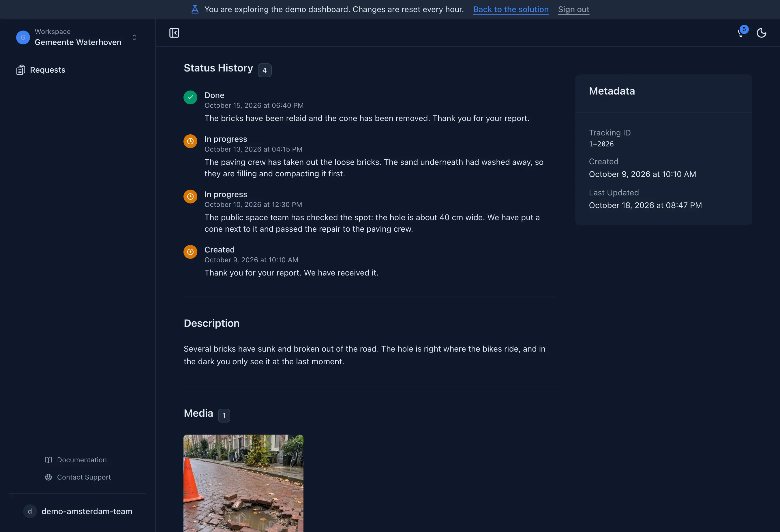Click the blue G workspace avatar
The height and width of the screenshot is (532, 780).
click(23, 37)
